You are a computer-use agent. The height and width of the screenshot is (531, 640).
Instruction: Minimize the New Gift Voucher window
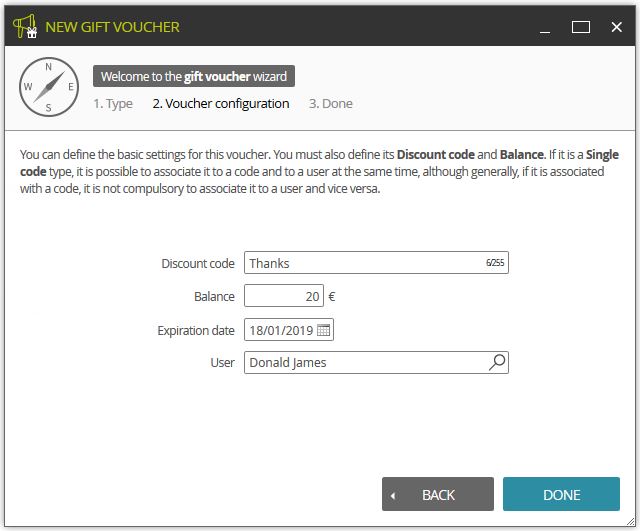click(545, 27)
